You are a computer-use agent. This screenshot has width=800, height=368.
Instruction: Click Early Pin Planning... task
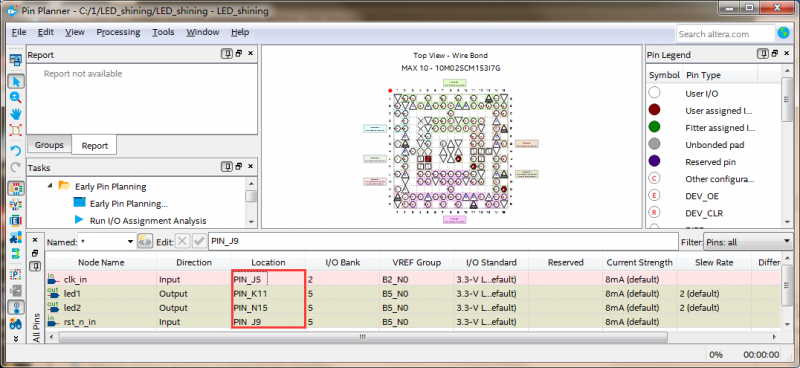click(x=129, y=204)
